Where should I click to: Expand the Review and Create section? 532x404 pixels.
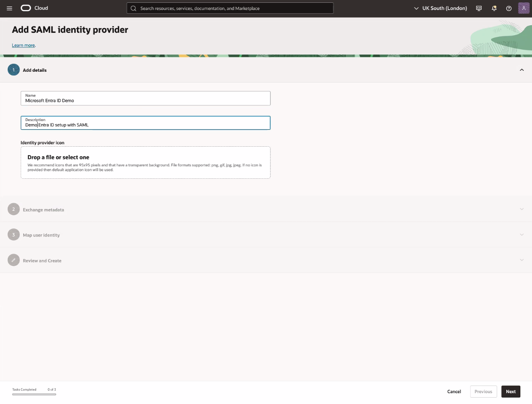[x=522, y=260]
